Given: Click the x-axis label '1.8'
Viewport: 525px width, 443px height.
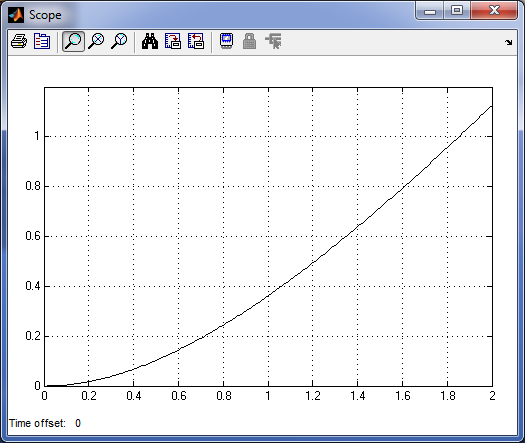Looking at the screenshot, I should click(x=448, y=396).
